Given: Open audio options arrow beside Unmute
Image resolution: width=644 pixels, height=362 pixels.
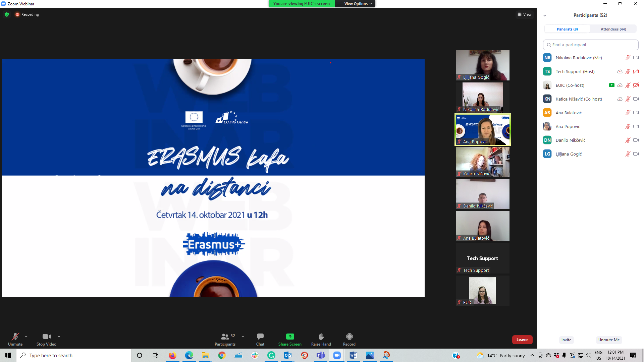Looking at the screenshot, I should 26,337.
